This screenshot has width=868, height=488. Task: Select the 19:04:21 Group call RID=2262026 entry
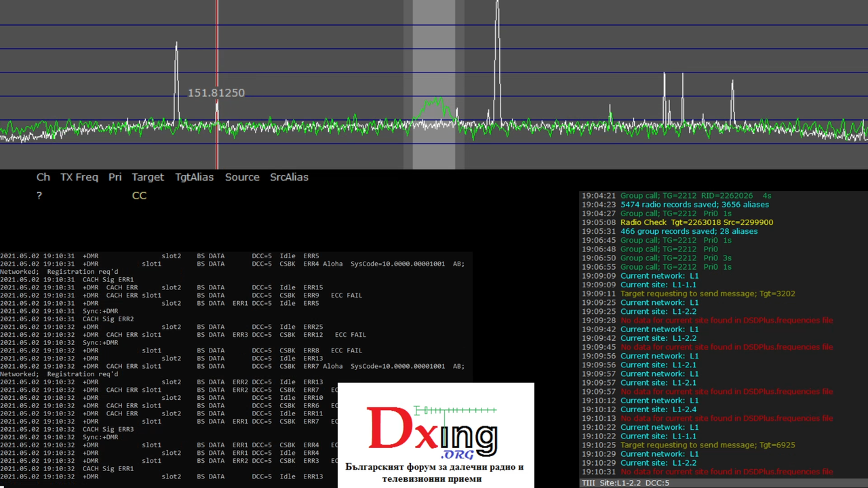tap(677, 195)
